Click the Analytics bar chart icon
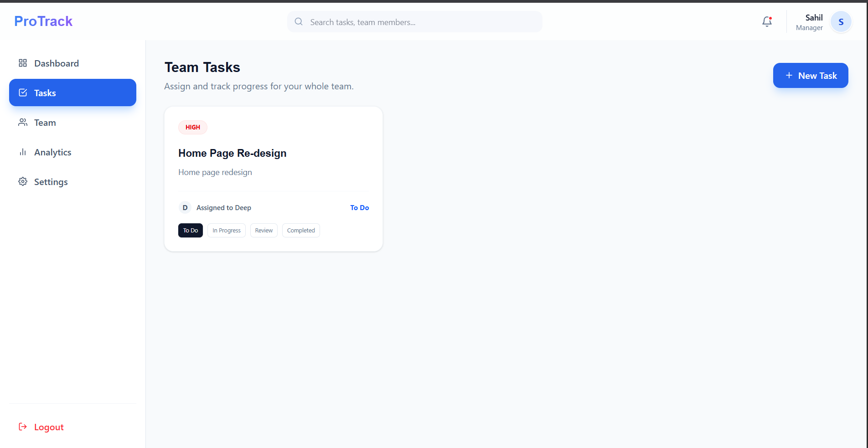The height and width of the screenshot is (448, 868). pyautogui.click(x=23, y=152)
